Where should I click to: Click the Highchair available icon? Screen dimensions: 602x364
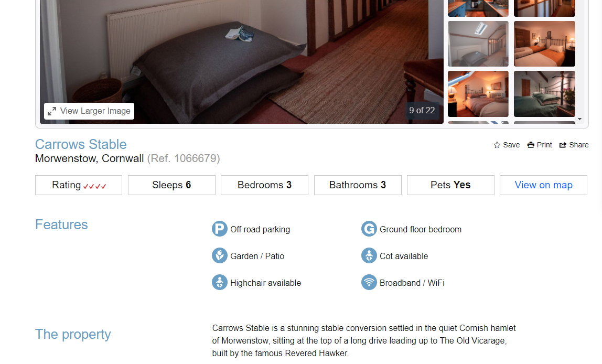click(220, 283)
